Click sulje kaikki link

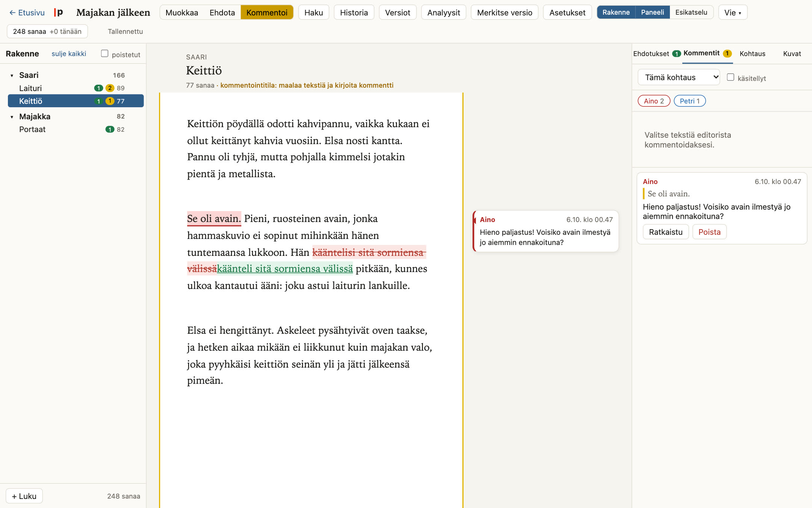tap(69, 54)
